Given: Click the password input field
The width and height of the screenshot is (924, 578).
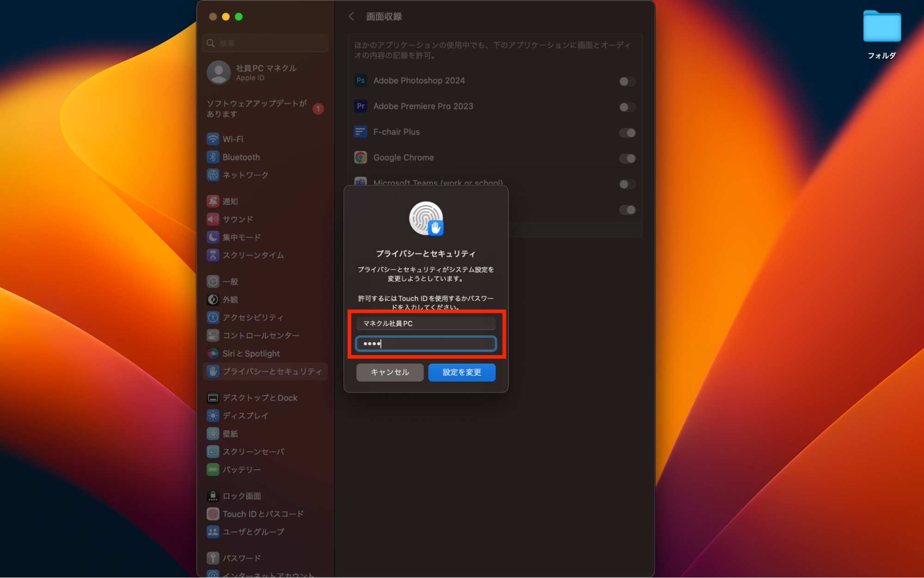Looking at the screenshot, I should point(425,344).
